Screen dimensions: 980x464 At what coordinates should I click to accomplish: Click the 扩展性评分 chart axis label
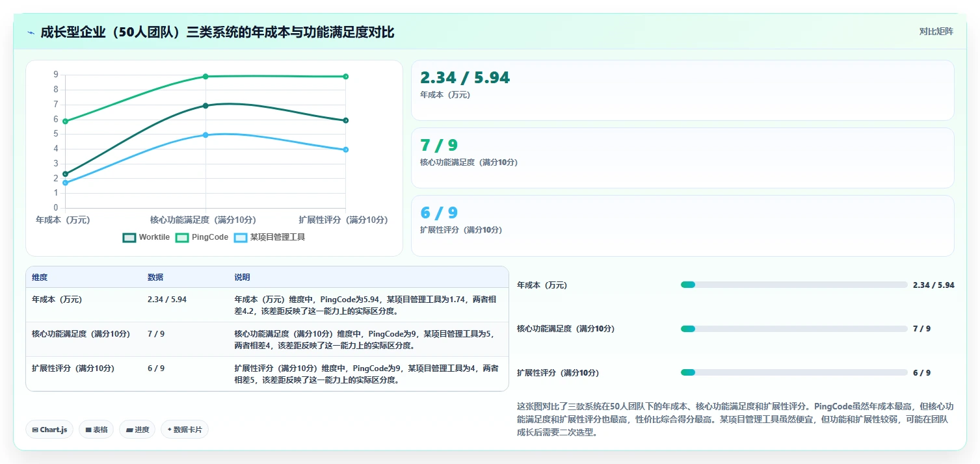click(343, 220)
